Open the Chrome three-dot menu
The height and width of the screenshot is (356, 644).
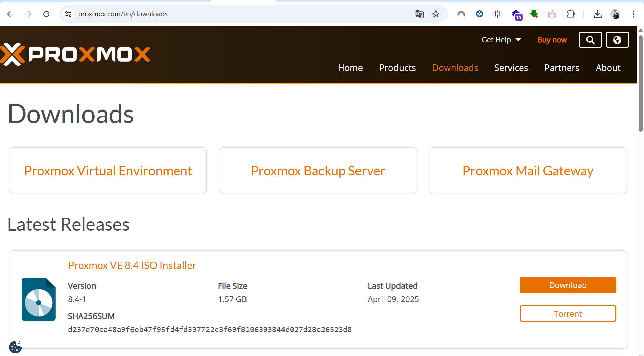(x=633, y=14)
